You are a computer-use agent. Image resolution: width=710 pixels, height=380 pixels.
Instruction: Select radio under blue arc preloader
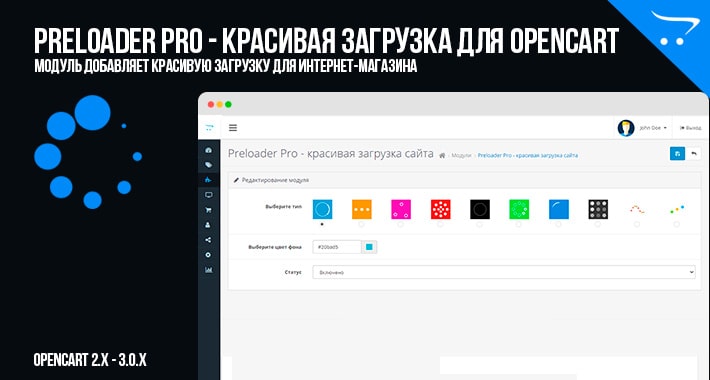tap(558, 224)
